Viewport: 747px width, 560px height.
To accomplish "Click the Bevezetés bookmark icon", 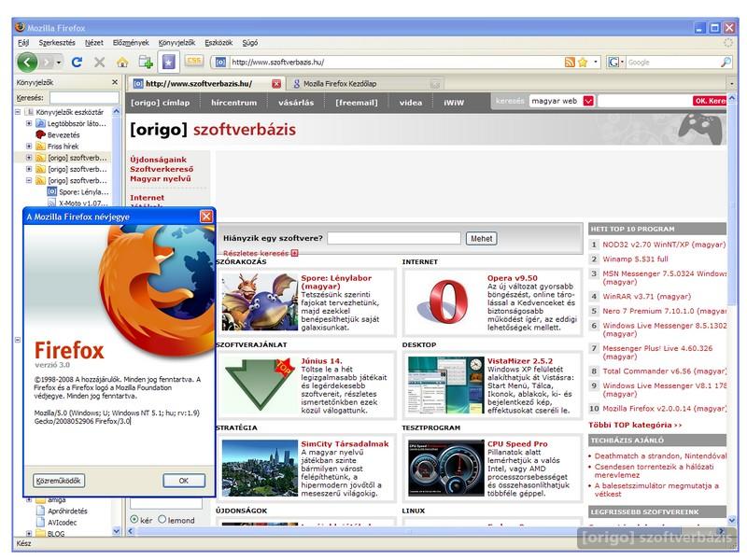I will pyautogui.click(x=40, y=134).
